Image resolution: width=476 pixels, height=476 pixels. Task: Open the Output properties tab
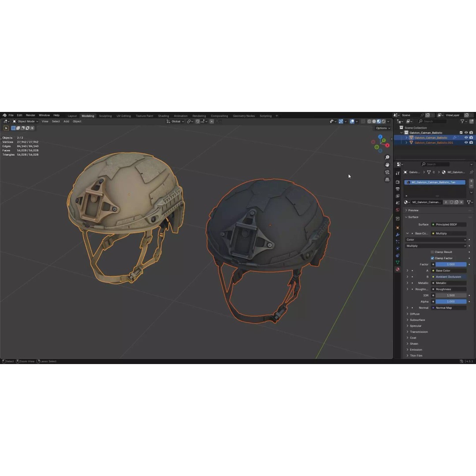pyautogui.click(x=398, y=189)
